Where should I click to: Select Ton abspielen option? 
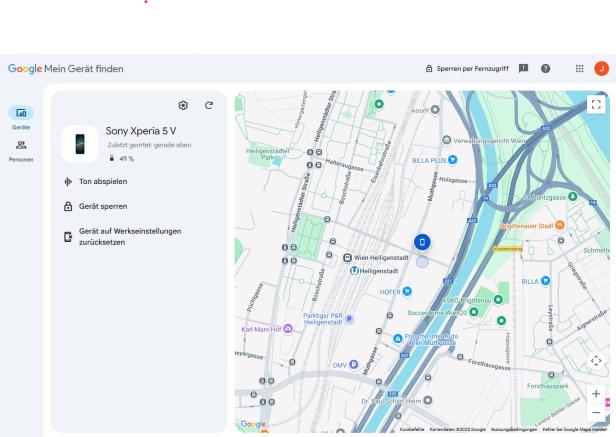tap(95, 182)
